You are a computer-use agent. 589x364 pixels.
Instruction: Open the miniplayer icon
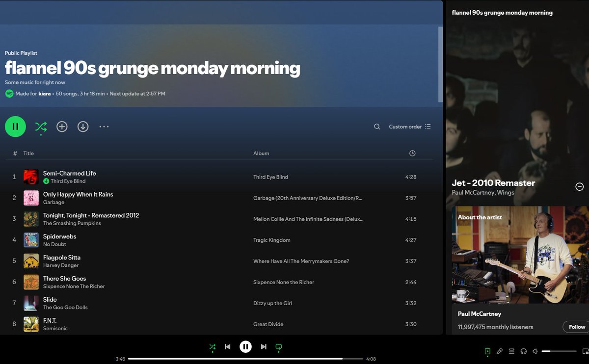585,351
